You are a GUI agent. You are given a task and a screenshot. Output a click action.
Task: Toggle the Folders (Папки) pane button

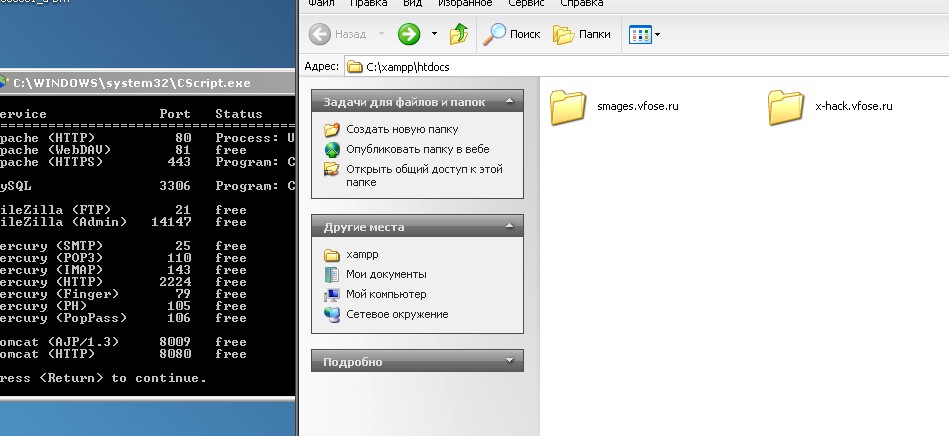(x=581, y=34)
